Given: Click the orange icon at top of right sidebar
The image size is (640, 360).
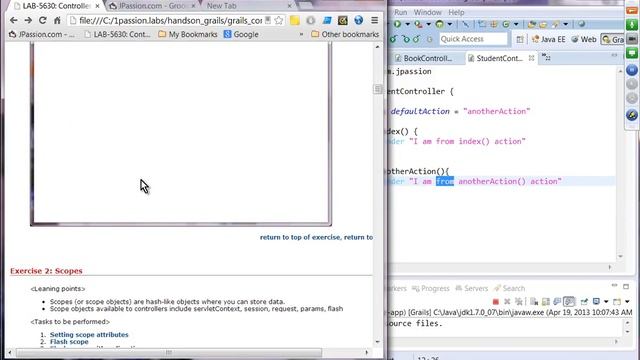Looking at the screenshot, I should pos(632,11).
